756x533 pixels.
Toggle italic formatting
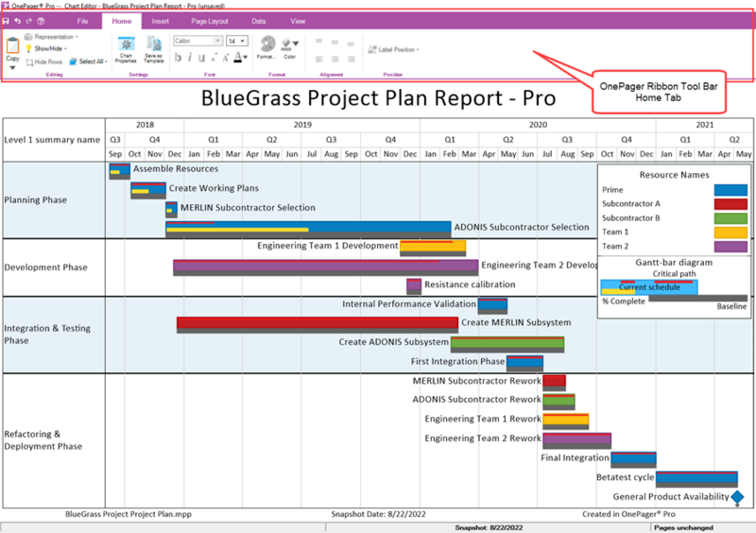(x=190, y=58)
